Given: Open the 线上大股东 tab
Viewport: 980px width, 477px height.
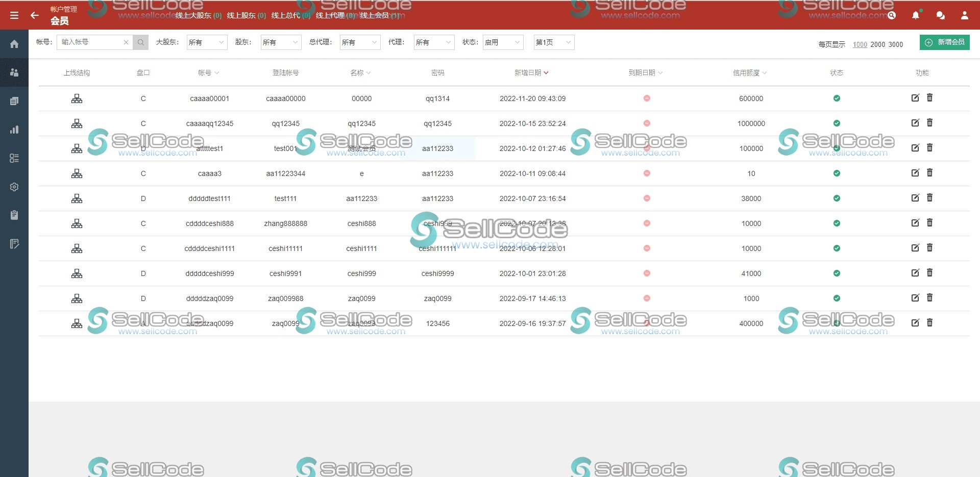Looking at the screenshot, I should click(193, 15).
